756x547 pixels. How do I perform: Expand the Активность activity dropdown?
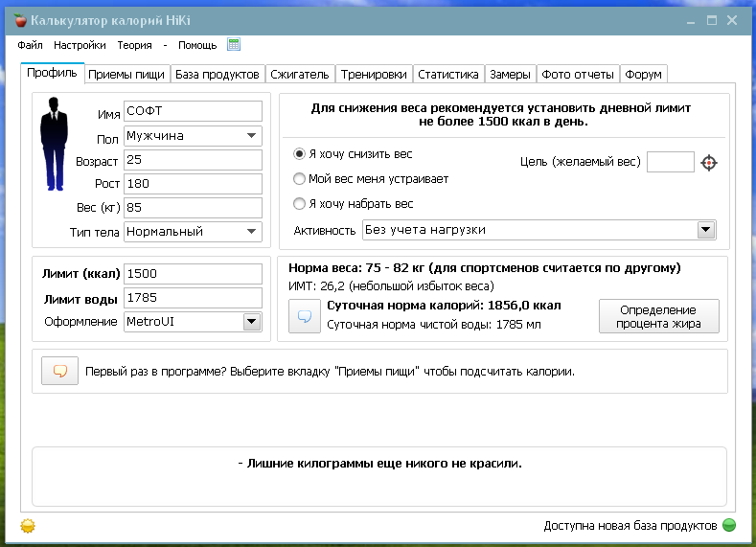coord(539,230)
